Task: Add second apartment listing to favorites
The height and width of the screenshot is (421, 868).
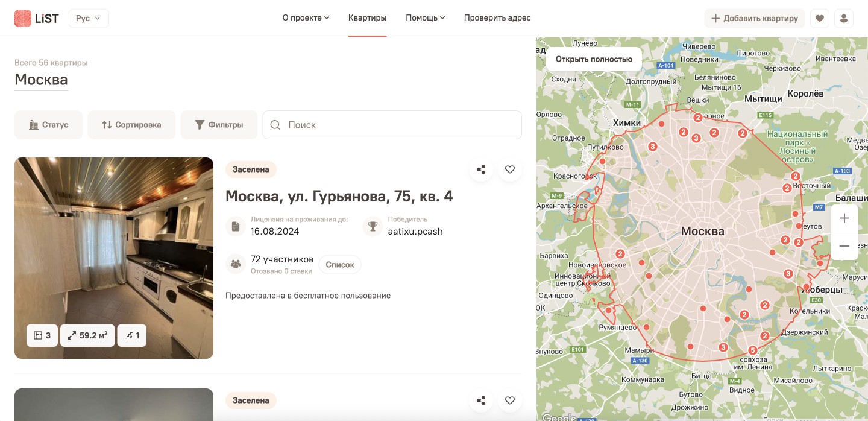Action: [x=510, y=400]
